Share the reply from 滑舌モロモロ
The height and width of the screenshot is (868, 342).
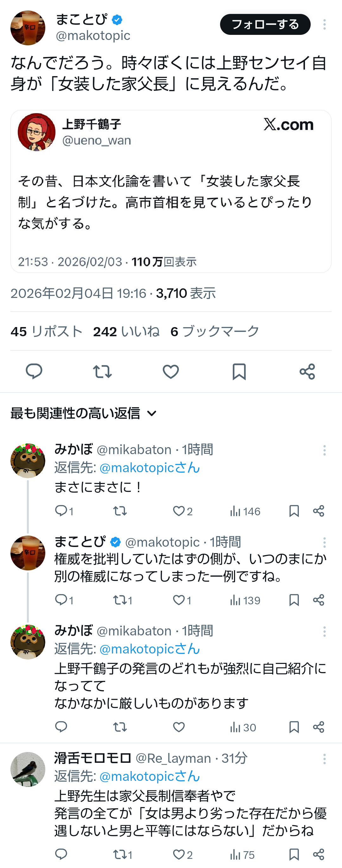[x=319, y=854]
